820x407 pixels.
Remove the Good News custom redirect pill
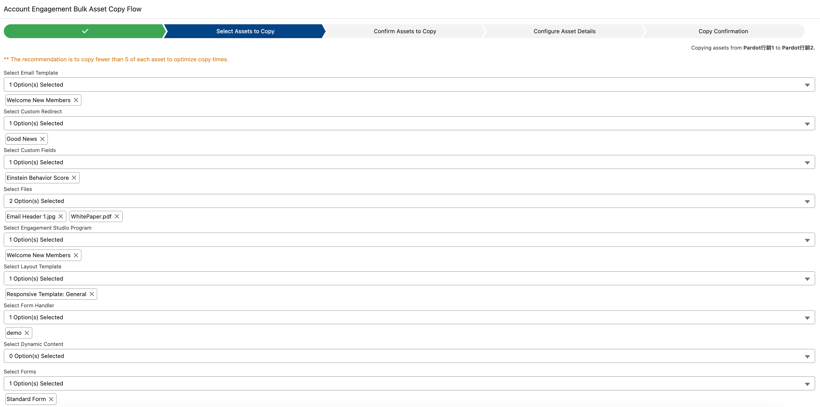(43, 139)
